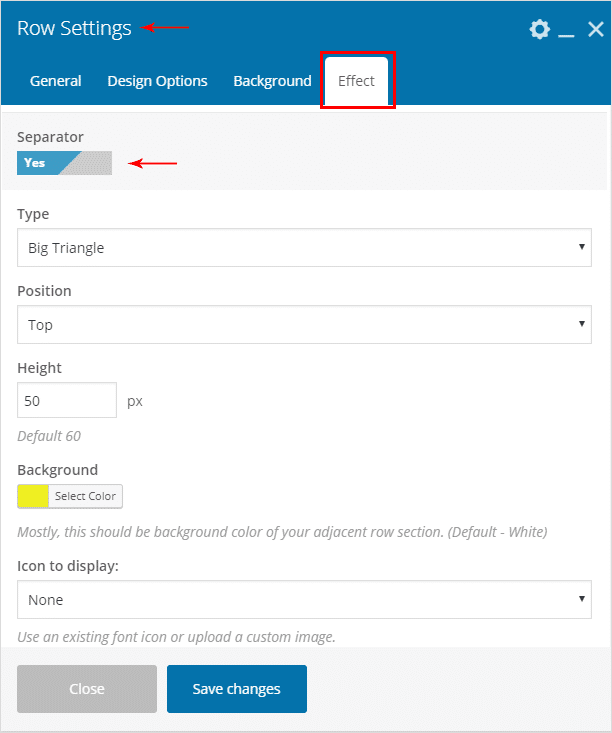Expand the Position dropdown set to Top
This screenshot has width=612, height=733.
click(x=303, y=325)
